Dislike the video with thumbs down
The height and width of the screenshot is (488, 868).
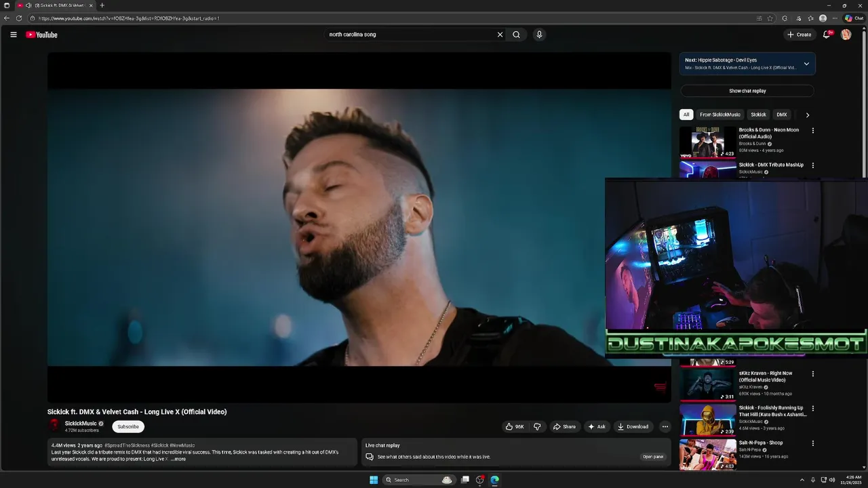coord(537,426)
